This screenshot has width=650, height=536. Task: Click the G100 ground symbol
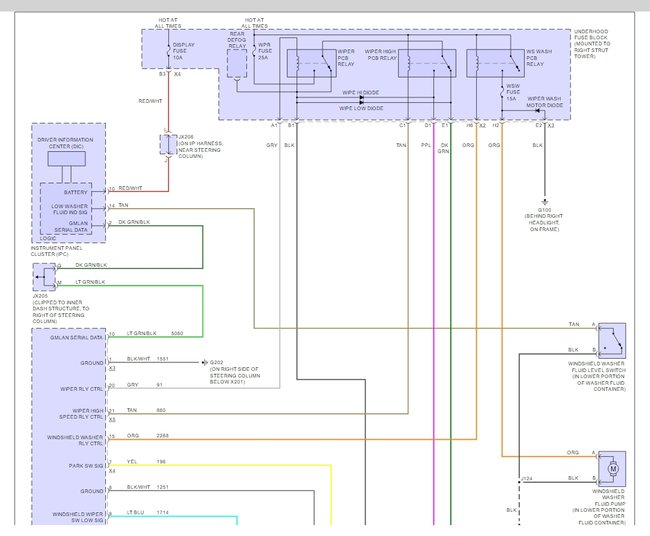(x=545, y=202)
